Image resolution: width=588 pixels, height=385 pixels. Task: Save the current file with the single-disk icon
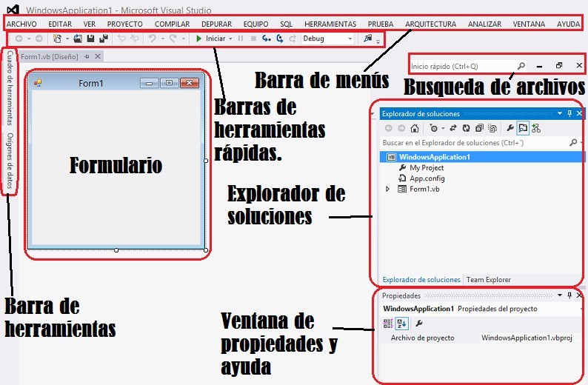[90, 38]
